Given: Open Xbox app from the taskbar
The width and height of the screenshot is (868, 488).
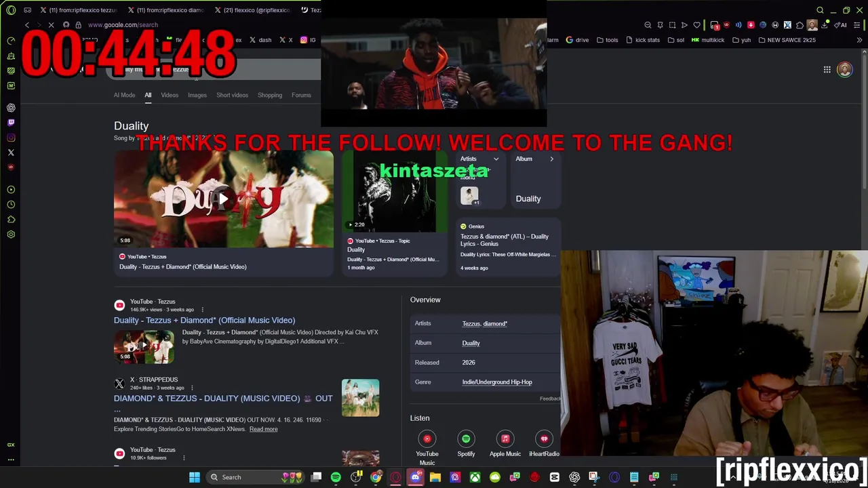Looking at the screenshot, I should click(x=475, y=477).
